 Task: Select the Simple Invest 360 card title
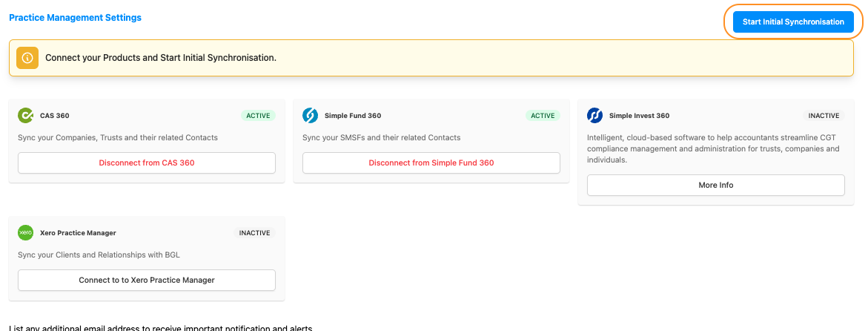(x=640, y=116)
